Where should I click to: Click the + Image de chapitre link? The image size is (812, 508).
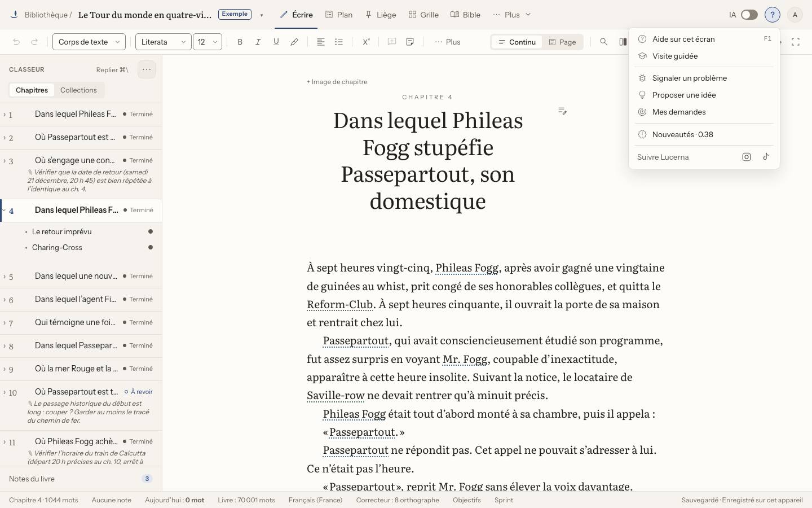(337, 82)
